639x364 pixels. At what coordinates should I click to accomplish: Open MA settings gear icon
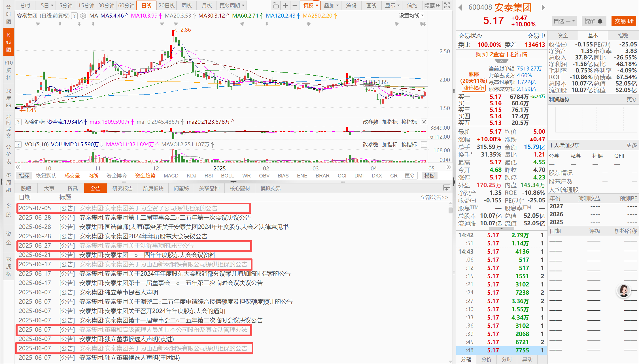click(x=83, y=16)
